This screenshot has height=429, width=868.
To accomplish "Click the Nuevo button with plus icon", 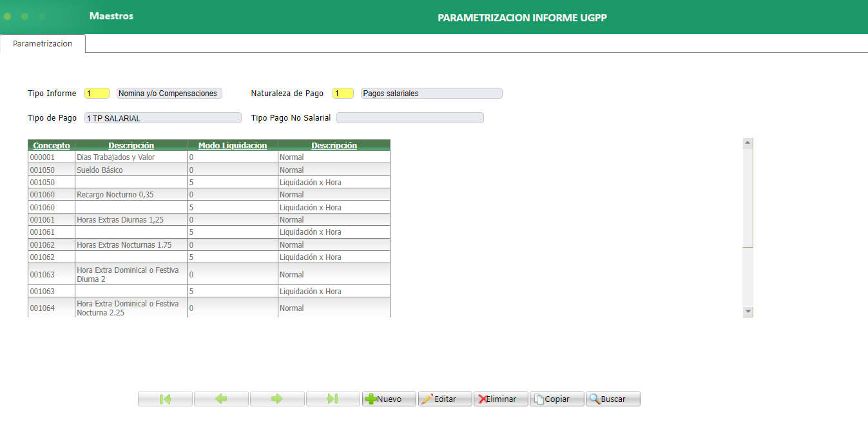I will (389, 399).
